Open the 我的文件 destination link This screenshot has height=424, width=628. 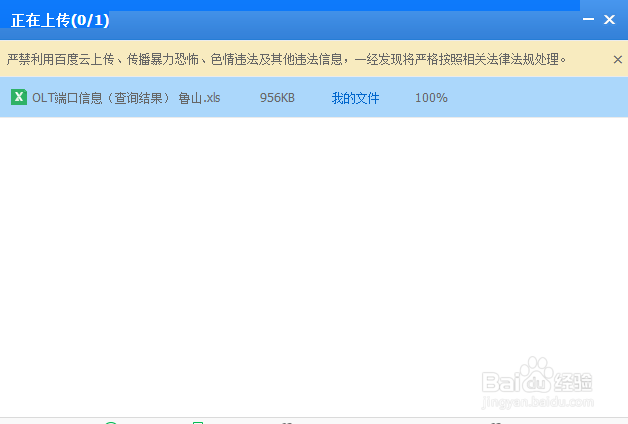355,98
